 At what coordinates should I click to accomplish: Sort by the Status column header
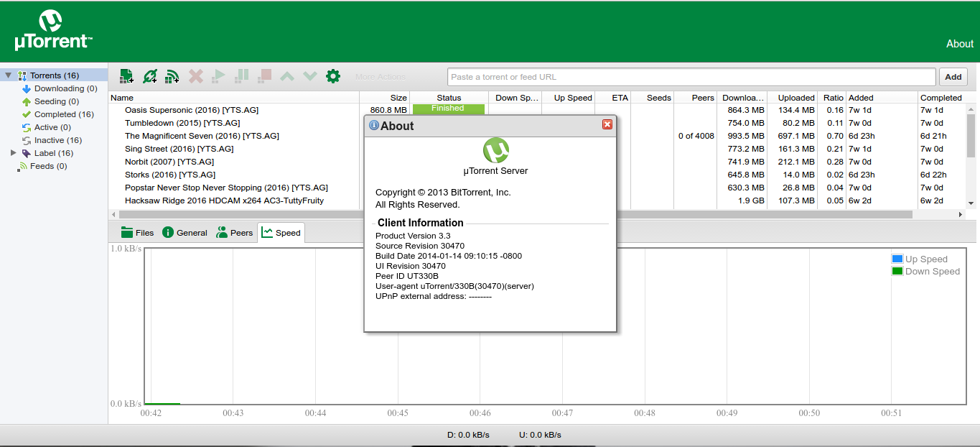tap(449, 98)
